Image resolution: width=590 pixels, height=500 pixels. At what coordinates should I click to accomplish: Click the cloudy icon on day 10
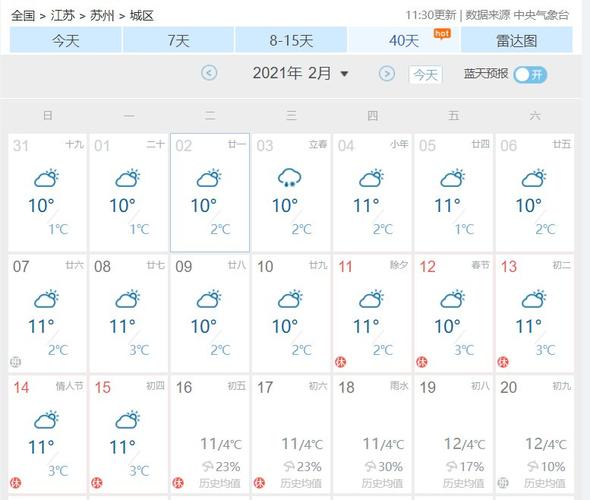point(290,299)
